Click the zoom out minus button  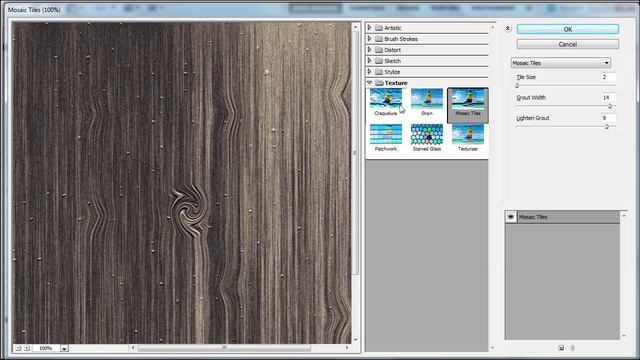(x=18, y=348)
